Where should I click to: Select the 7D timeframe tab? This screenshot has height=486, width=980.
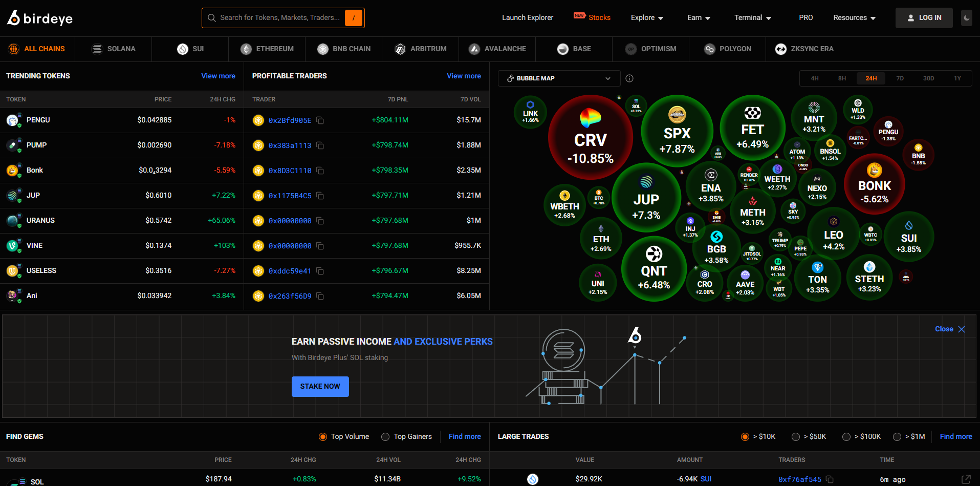tap(900, 78)
